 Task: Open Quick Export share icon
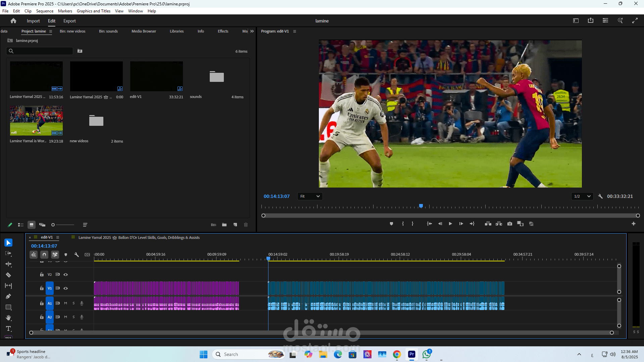point(591,20)
